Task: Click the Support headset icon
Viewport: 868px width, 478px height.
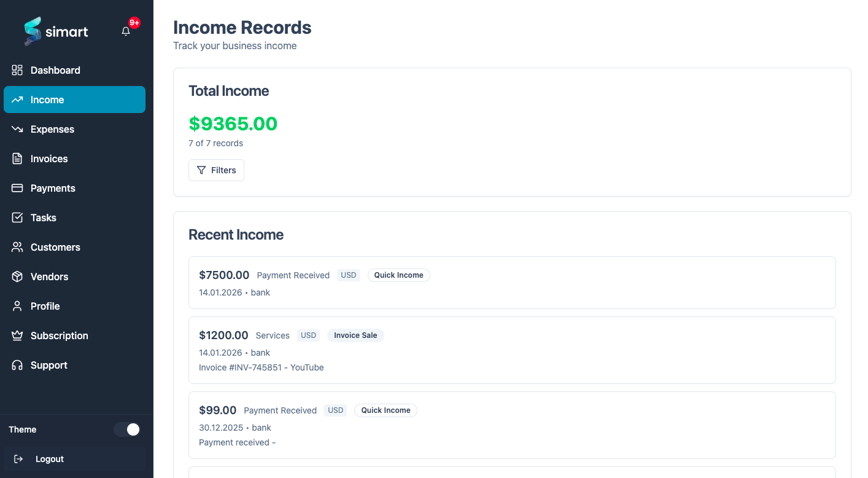Action: pos(17,365)
